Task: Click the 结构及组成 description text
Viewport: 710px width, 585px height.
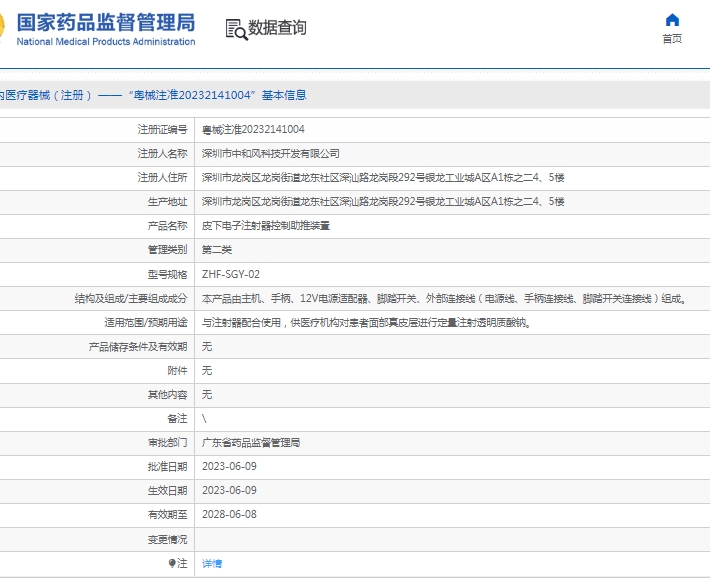Action: tap(444, 299)
